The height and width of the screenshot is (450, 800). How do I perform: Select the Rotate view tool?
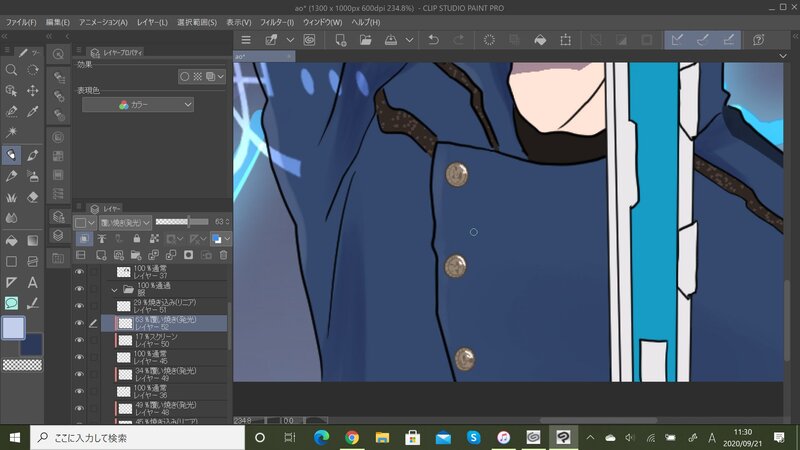coord(33,70)
